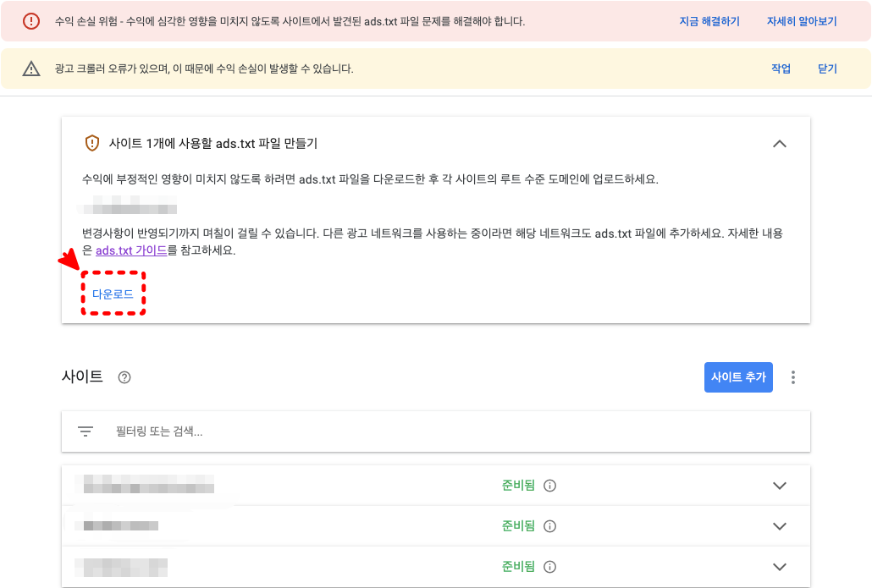
Task: Click the info icon beside third 준비됨 status
Action: [x=549, y=567]
